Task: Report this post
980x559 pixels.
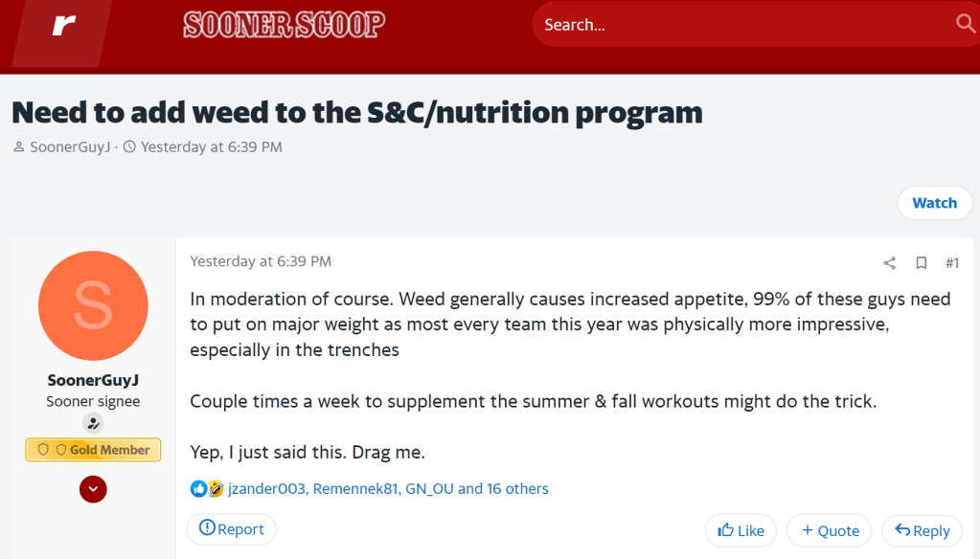Action: click(x=231, y=529)
